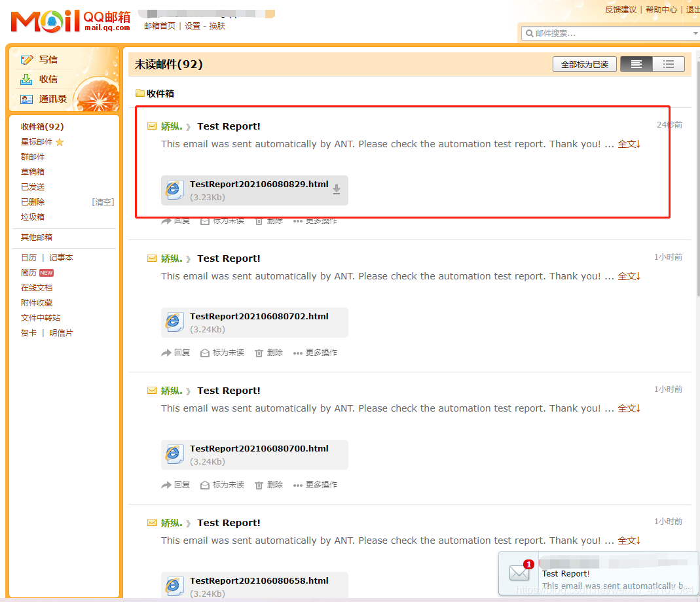The height and width of the screenshot is (602, 700).
Task: Click the IE file icon of TestReport202106080658.html
Action: 174,586
